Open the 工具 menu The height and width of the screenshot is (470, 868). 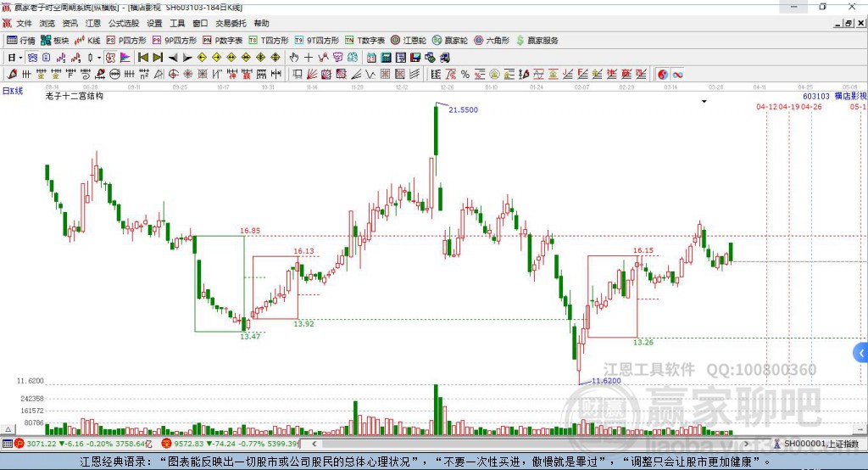point(177,23)
